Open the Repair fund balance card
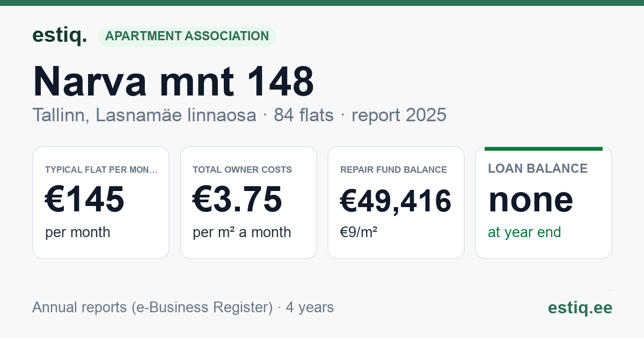The height and width of the screenshot is (338, 644). (x=396, y=202)
